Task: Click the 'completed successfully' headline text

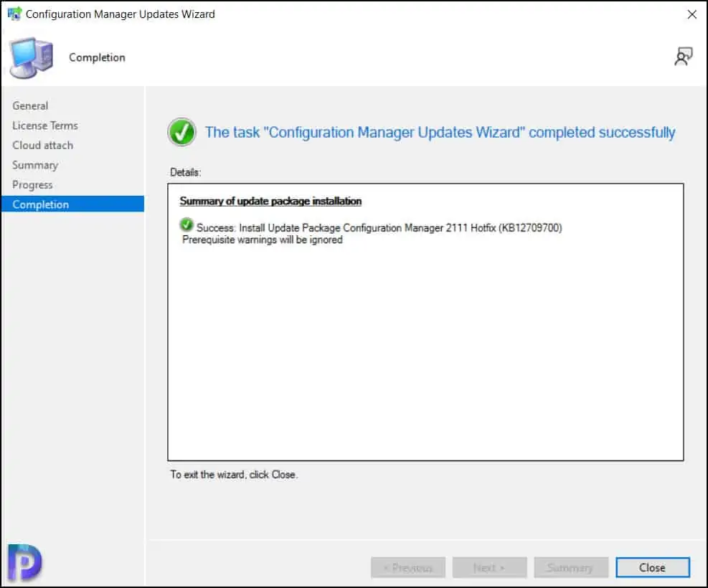Action: click(440, 132)
